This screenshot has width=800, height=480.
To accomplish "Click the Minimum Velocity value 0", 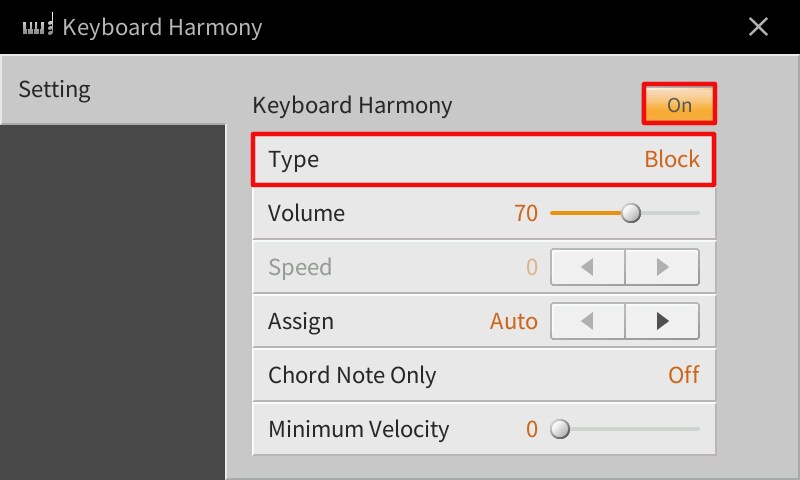I will pyautogui.click(x=532, y=429).
